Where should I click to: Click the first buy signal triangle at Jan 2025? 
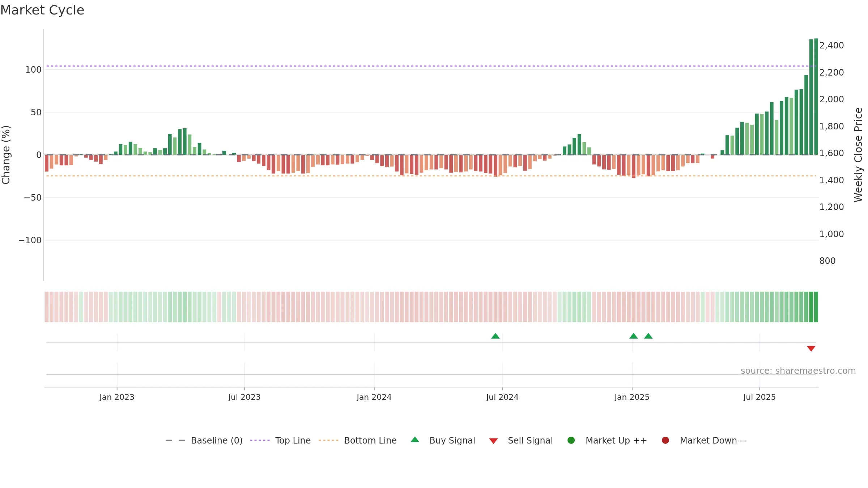[634, 336]
